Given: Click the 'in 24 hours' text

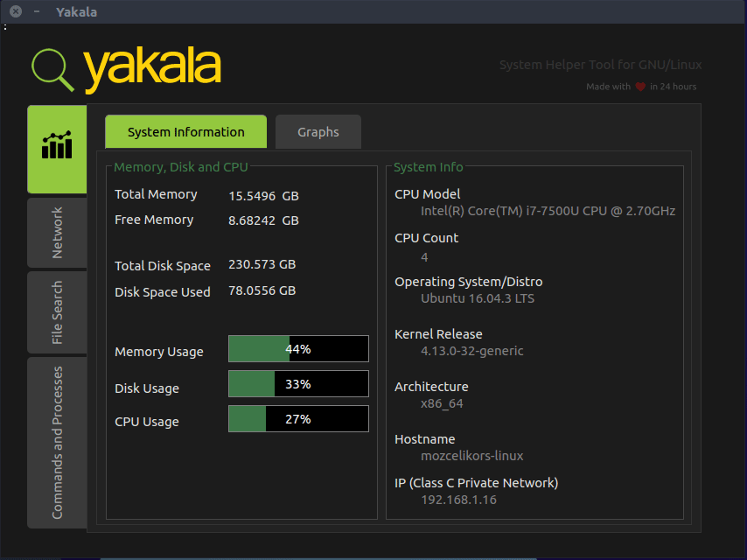Looking at the screenshot, I should point(674,87).
